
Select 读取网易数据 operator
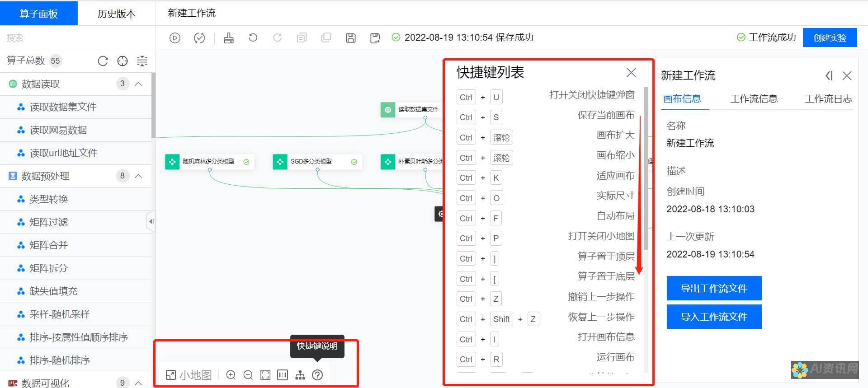coord(75,130)
